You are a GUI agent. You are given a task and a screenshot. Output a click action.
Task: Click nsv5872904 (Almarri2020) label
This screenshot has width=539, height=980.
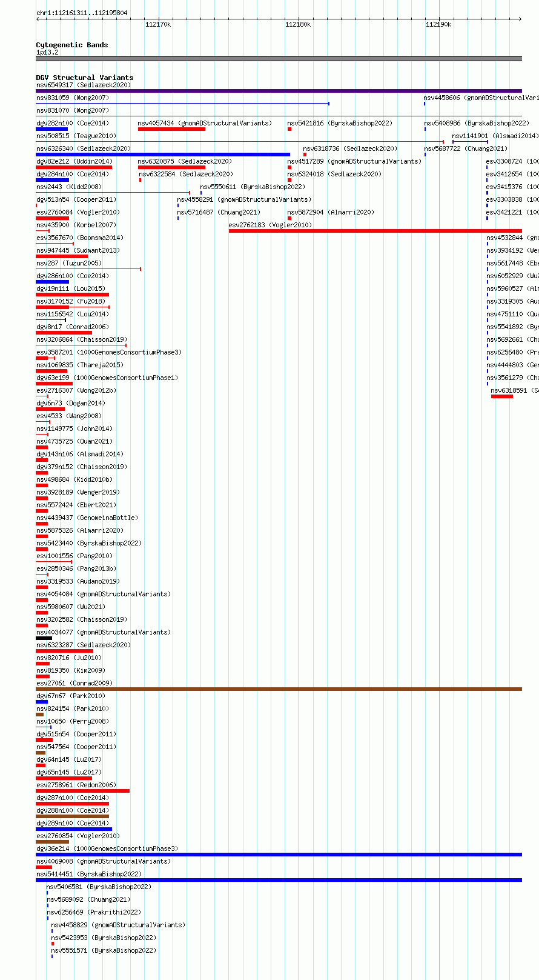(x=331, y=212)
